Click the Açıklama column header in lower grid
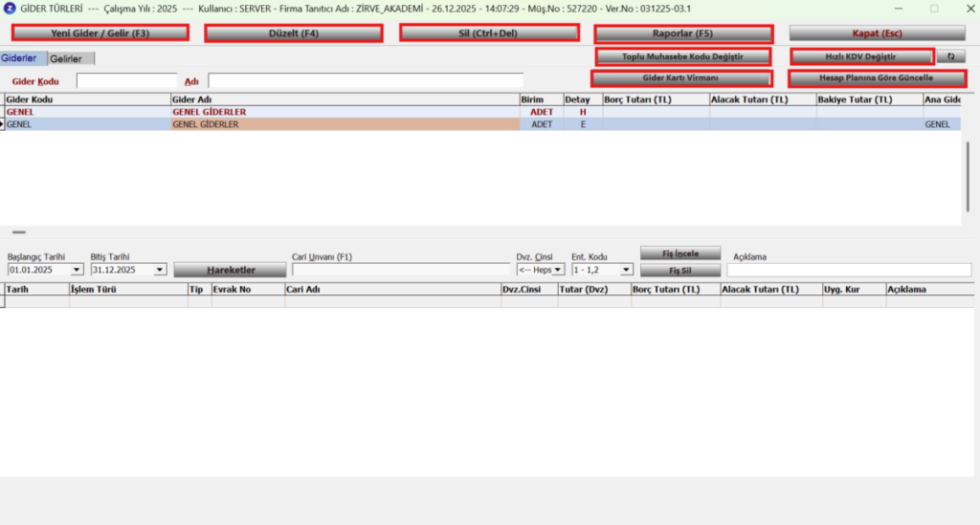This screenshot has height=525, width=980. pos(930,289)
